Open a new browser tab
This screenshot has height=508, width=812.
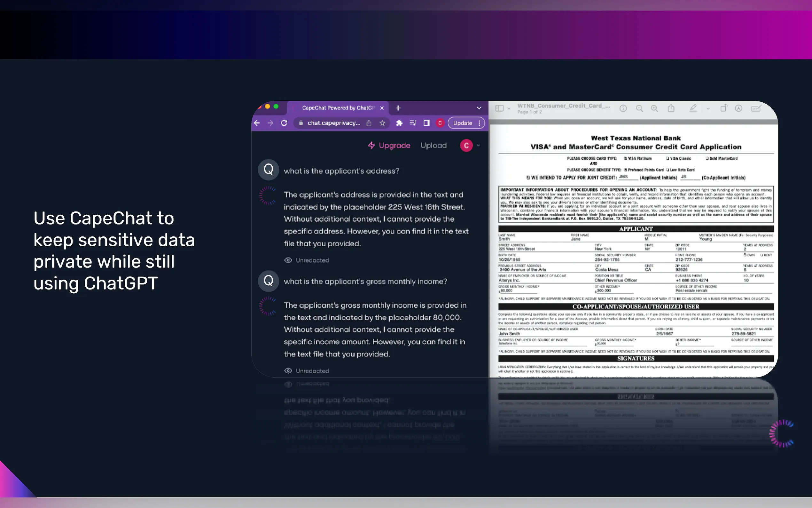coord(398,108)
